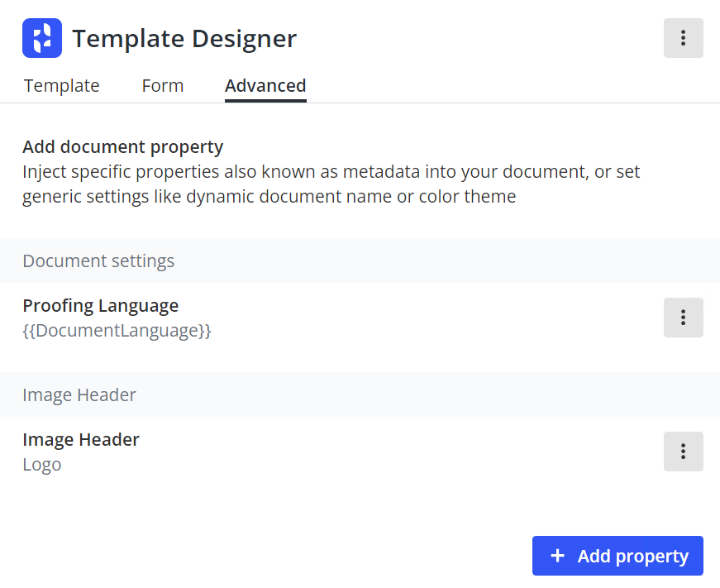The width and height of the screenshot is (720, 588).
Task: Select the Advanced tab
Action: click(265, 85)
